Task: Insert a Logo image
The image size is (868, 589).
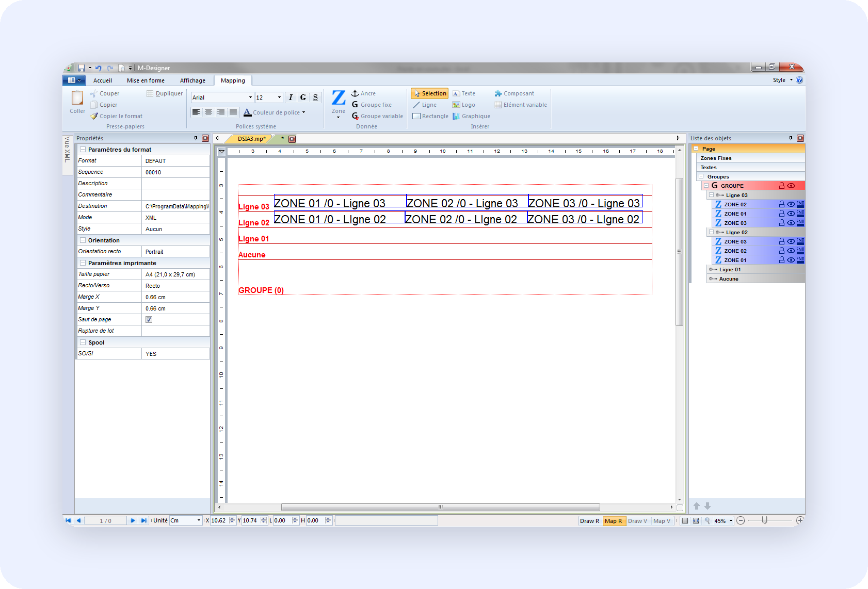Action: tap(464, 105)
